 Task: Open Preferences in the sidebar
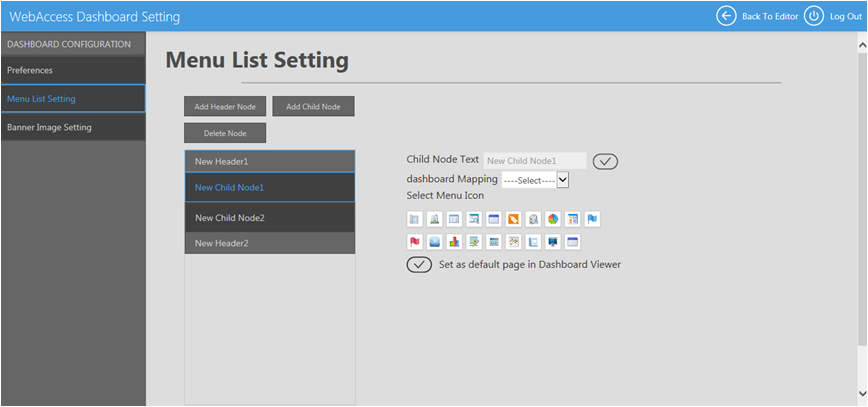pos(73,70)
